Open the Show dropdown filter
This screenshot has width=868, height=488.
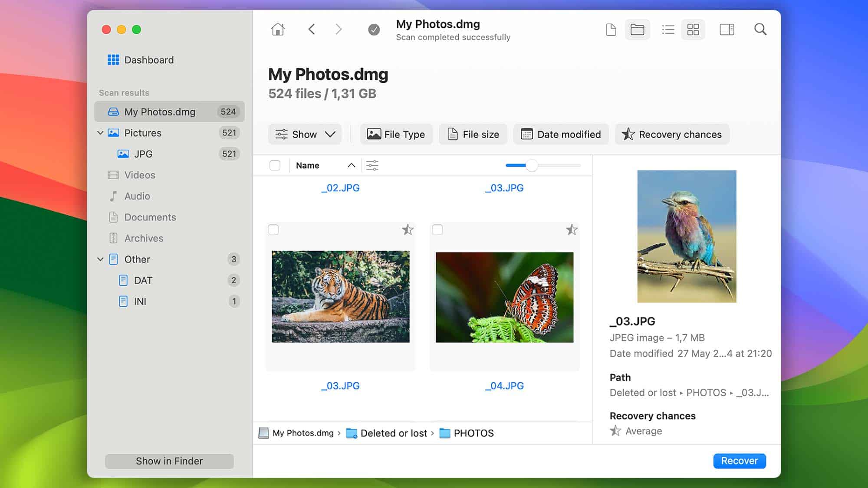(x=305, y=134)
